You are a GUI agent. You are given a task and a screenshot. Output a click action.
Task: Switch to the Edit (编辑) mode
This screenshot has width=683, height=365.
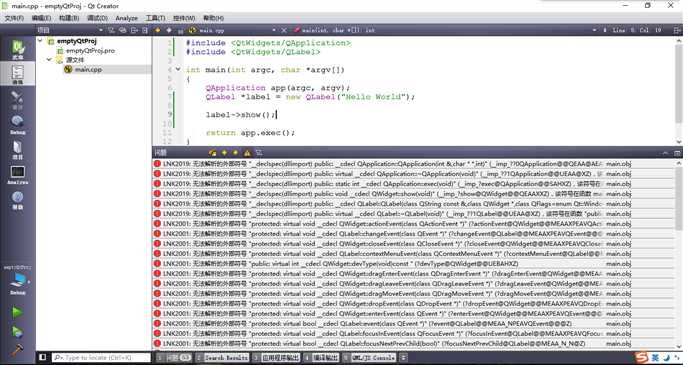[17, 74]
